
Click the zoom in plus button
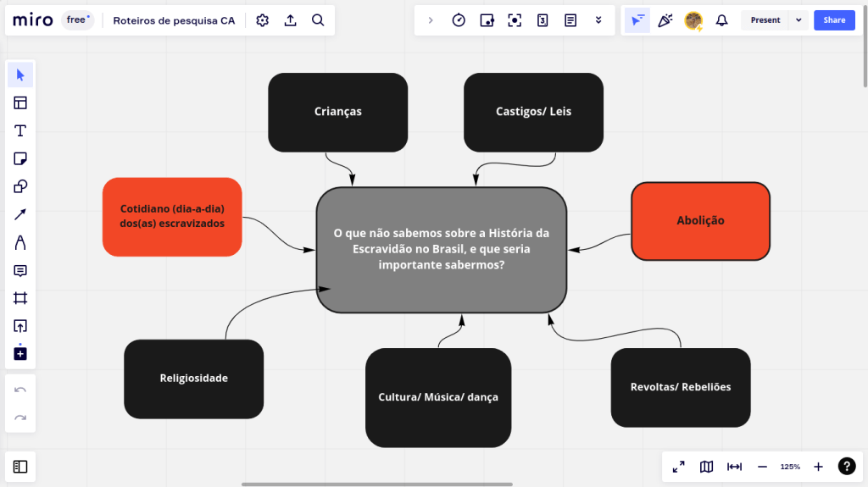coord(818,467)
